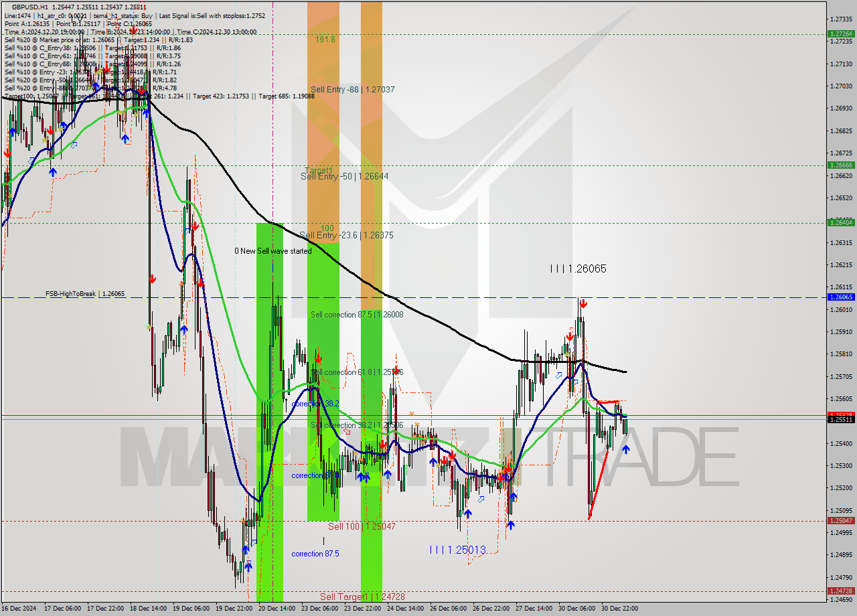Click the 1.25910 price axis value
The image size is (857, 616).
(841, 331)
